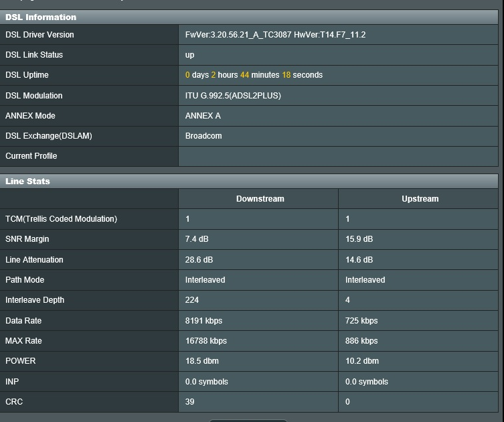The image size is (504, 422).
Task: Click the Upstream column header
Action: click(x=420, y=199)
